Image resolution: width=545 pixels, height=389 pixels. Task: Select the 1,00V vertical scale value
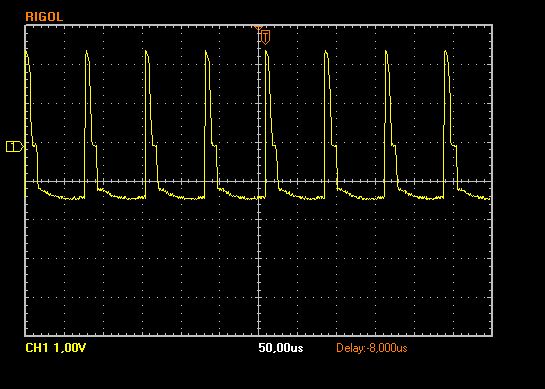(70, 348)
